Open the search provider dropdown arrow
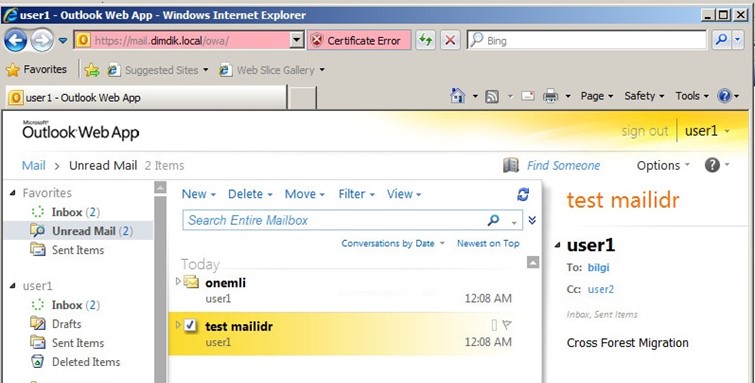The image size is (755, 383). coord(738,40)
